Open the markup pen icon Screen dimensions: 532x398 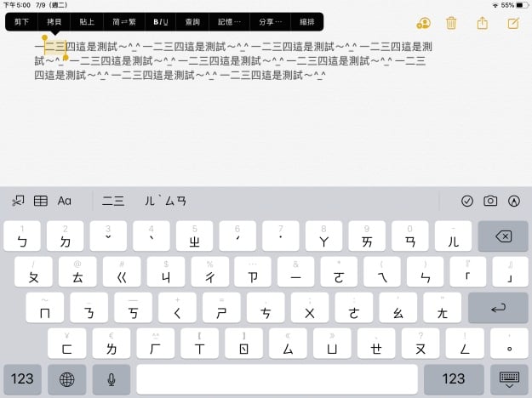click(513, 201)
